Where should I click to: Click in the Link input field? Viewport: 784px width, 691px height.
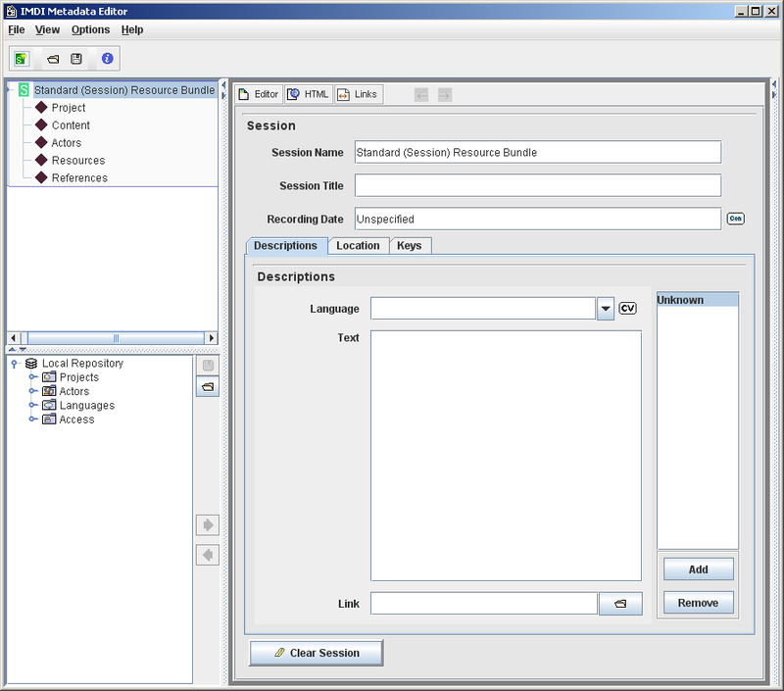coord(484,604)
